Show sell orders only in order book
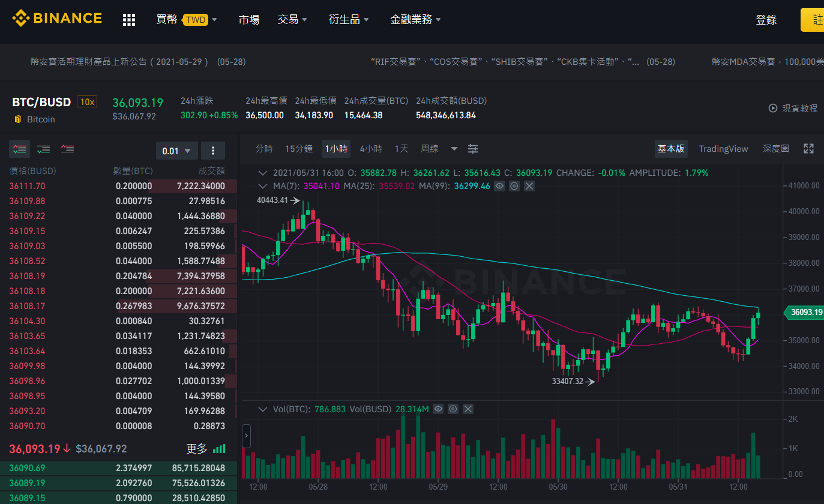The width and height of the screenshot is (824, 504). point(67,149)
